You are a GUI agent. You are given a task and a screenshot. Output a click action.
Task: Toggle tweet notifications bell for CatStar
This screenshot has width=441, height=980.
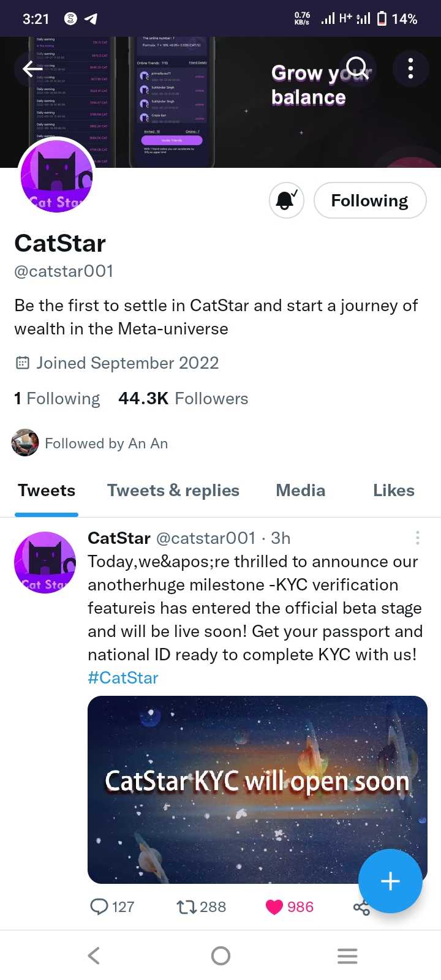(287, 200)
